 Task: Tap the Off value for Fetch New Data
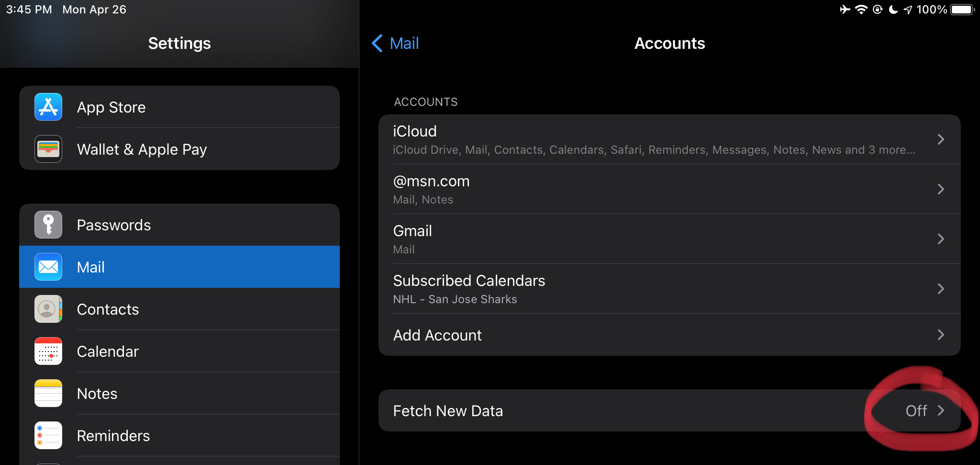point(916,411)
